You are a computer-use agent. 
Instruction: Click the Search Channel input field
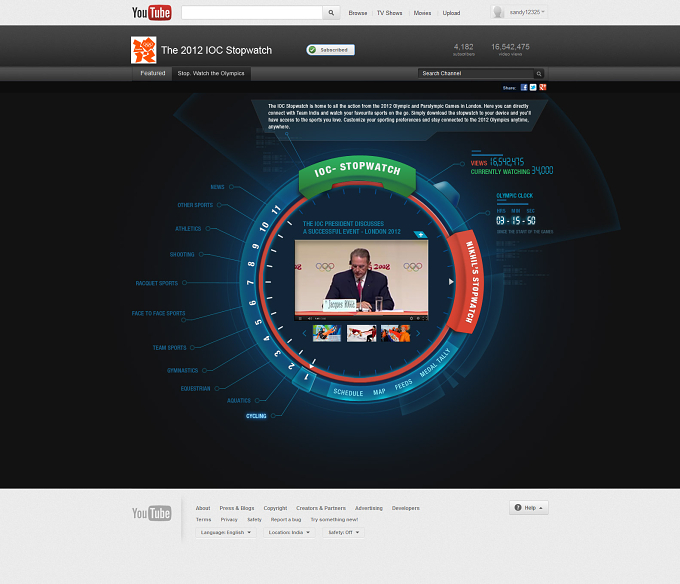pyautogui.click(x=476, y=74)
